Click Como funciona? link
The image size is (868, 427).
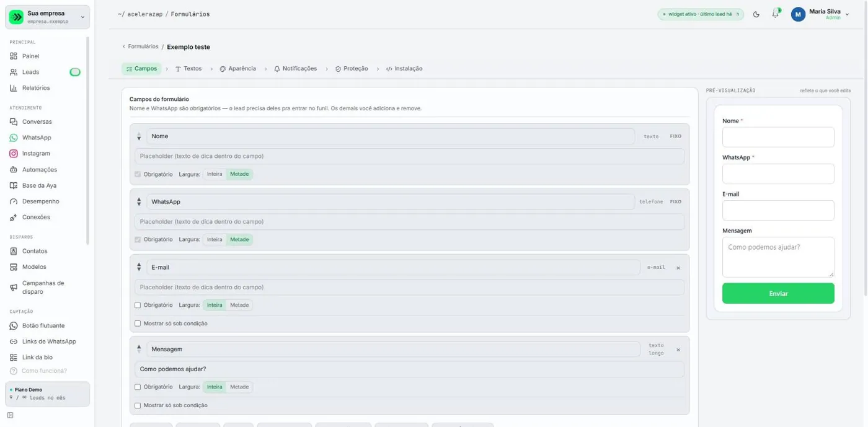pyautogui.click(x=44, y=371)
